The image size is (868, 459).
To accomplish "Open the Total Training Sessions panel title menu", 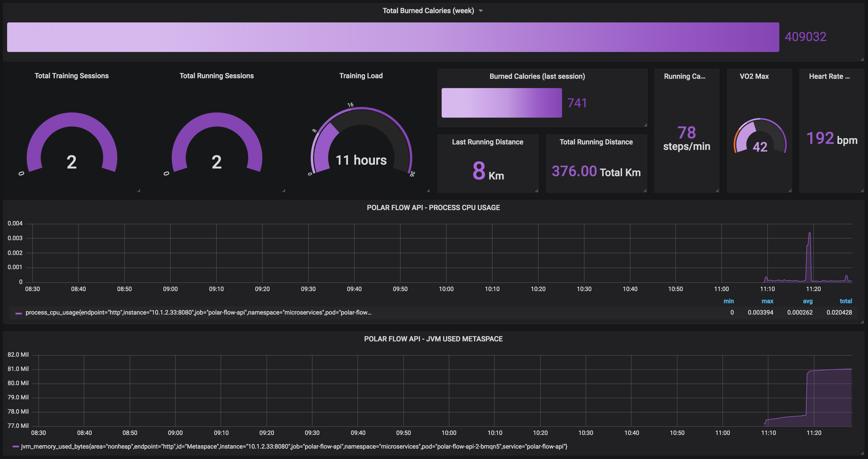I will point(71,76).
